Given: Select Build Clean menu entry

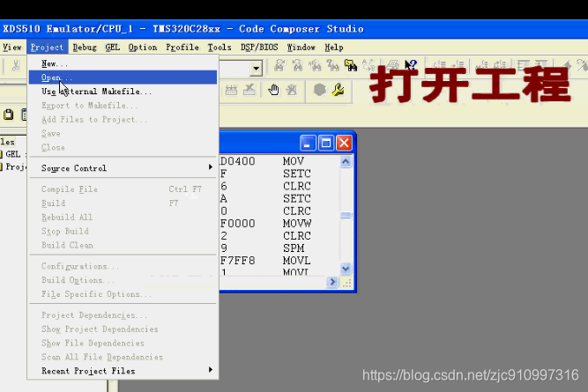Looking at the screenshot, I should (123, 245).
